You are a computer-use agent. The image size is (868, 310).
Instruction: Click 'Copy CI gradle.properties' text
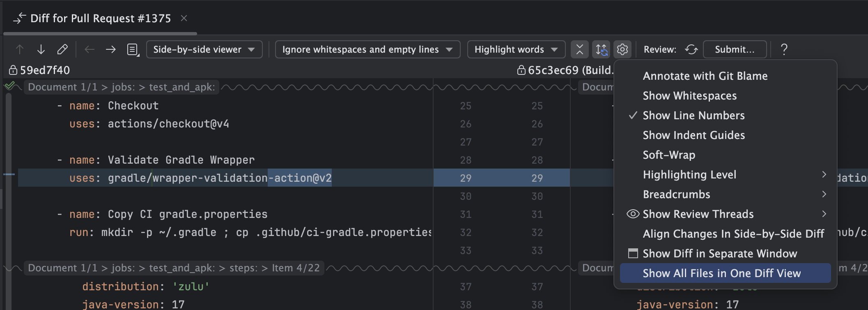pos(188,214)
